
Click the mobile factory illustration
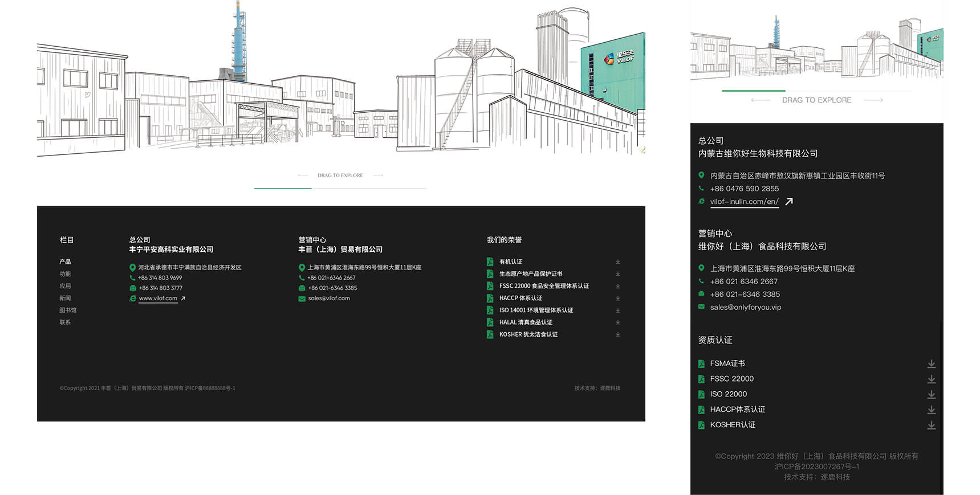click(x=816, y=48)
